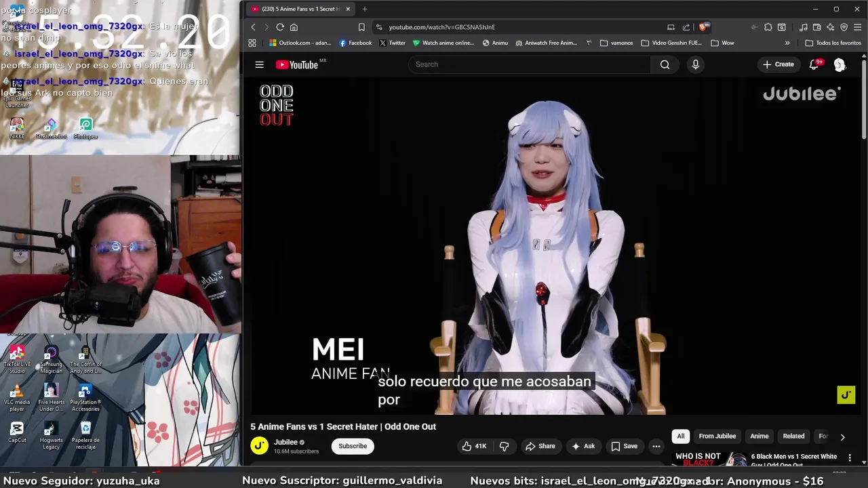Click the share page icon in address bar
This screenshot has height=488, width=868.
click(686, 27)
